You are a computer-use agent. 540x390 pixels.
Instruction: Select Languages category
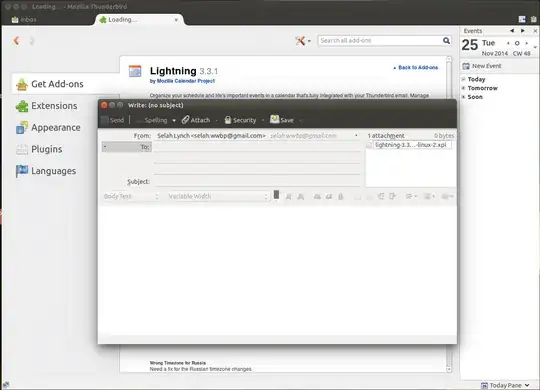pyautogui.click(x=46, y=171)
